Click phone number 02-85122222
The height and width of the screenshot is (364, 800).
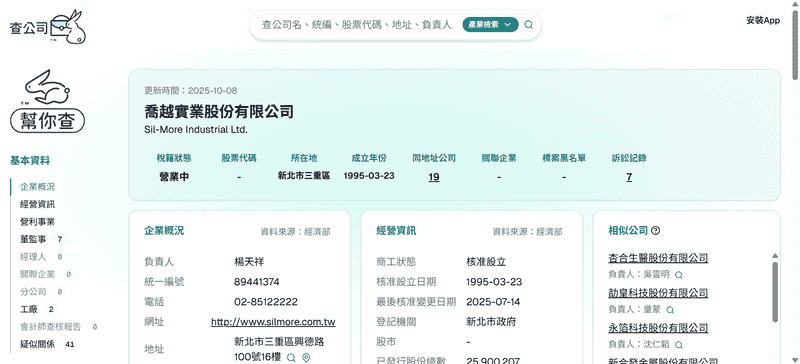point(266,302)
